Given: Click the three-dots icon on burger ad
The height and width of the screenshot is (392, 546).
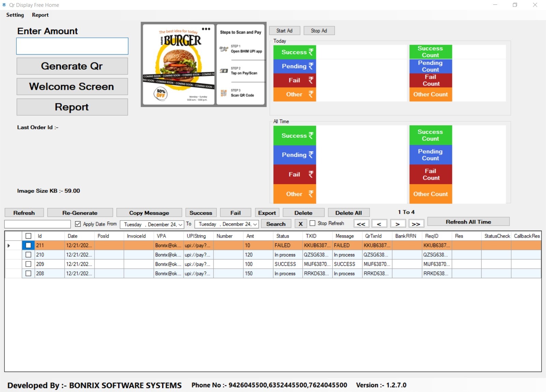Looking at the screenshot, I should click(x=206, y=29).
